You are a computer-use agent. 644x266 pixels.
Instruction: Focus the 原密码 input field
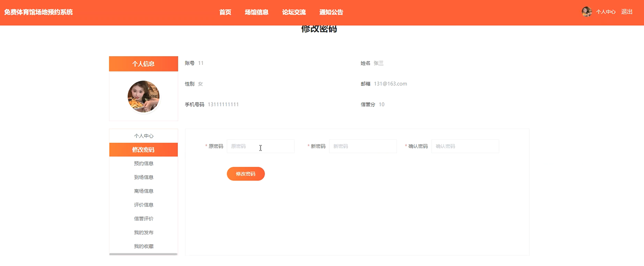[x=260, y=146]
